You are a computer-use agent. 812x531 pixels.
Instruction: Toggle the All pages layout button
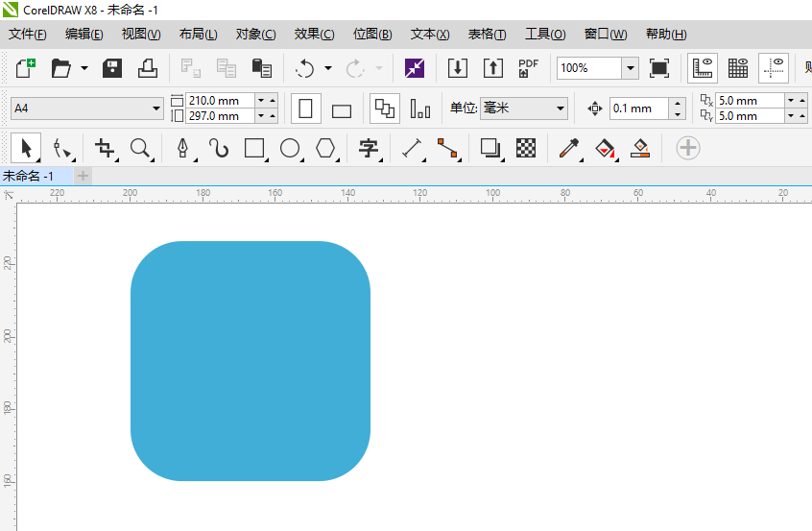pyautogui.click(x=385, y=109)
